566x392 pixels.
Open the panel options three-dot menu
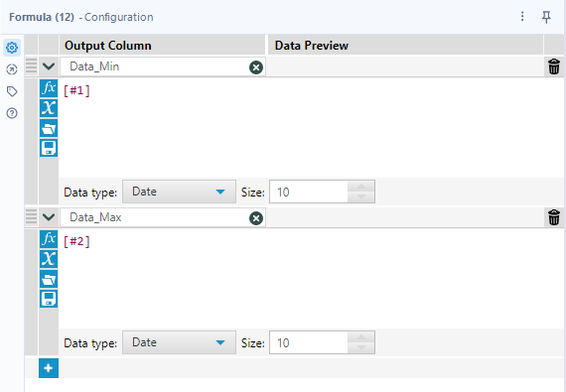(x=522, y=16)
